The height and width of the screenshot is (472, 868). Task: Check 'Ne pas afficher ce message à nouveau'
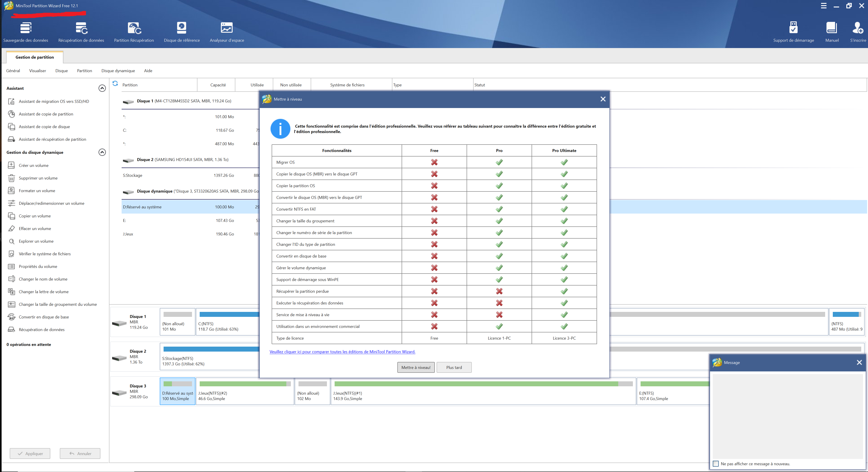tap(716, 464)
